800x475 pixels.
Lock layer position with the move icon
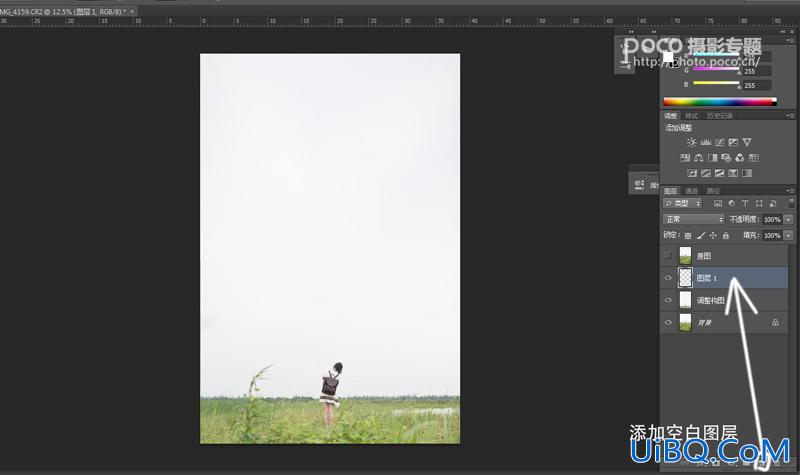[x=713, y=235]
